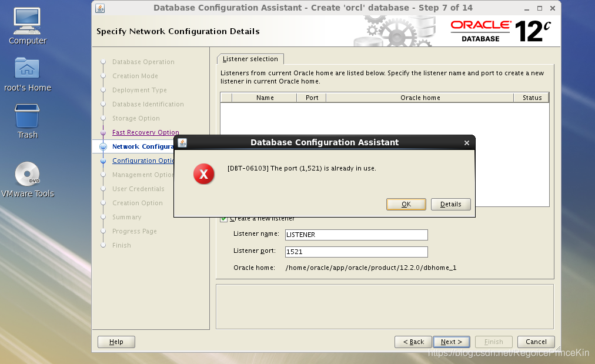
Task: Click Creation Mode step
Action: 135,76
